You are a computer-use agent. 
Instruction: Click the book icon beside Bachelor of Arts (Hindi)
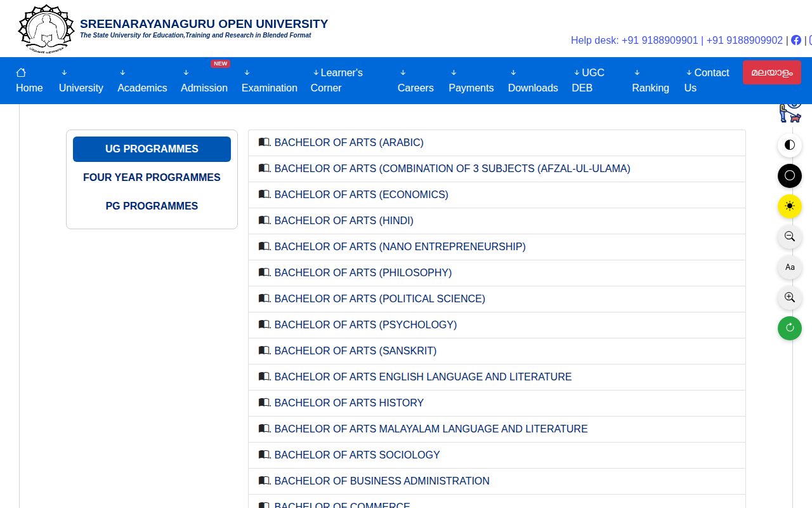point(265,220)
